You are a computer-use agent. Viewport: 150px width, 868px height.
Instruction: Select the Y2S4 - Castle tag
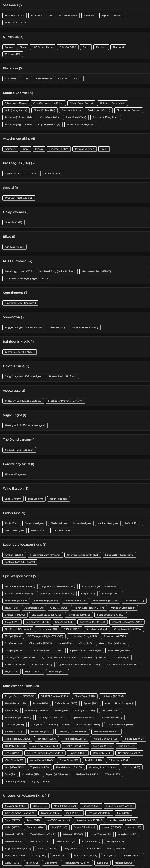12,173
